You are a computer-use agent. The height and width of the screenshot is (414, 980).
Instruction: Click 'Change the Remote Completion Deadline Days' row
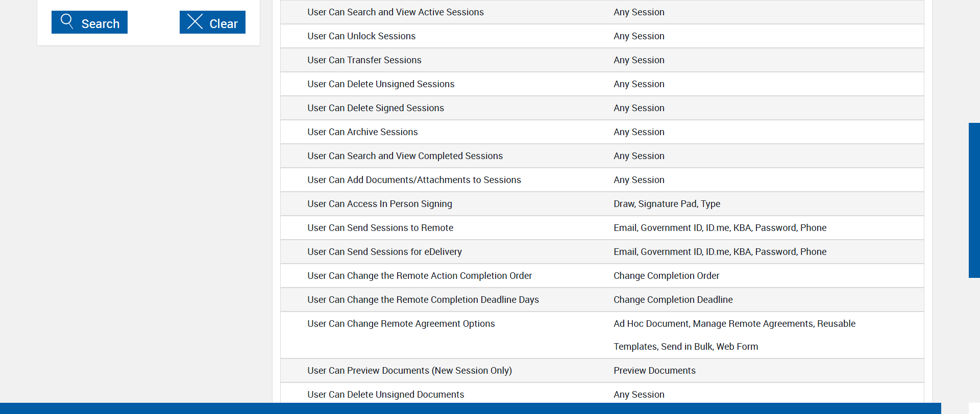click(x=423, y=300)
